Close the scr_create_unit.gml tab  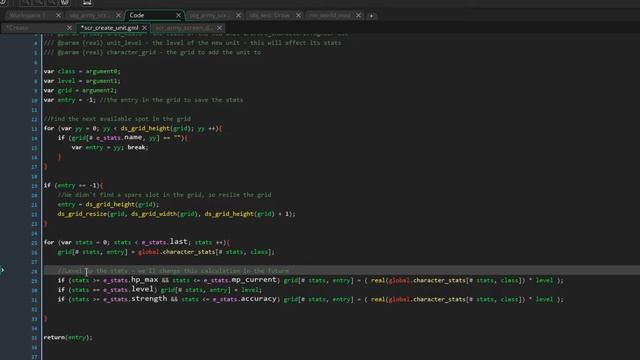tap(144, 28)
